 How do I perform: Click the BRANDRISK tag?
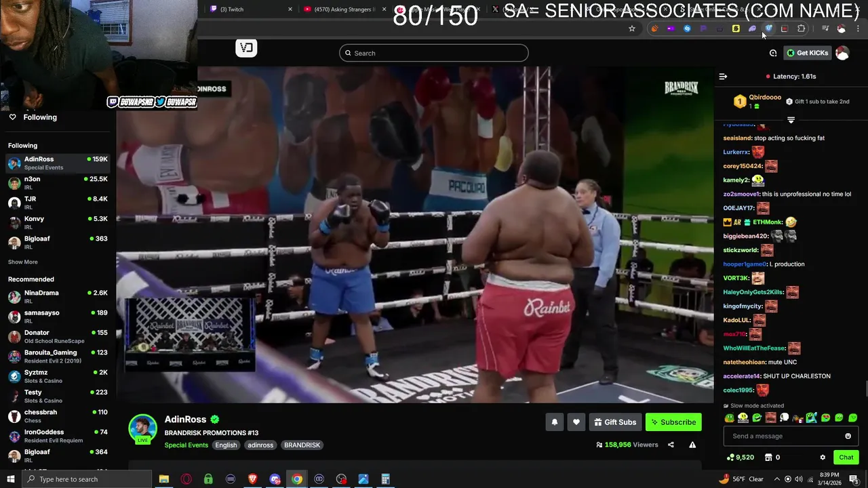302,445
